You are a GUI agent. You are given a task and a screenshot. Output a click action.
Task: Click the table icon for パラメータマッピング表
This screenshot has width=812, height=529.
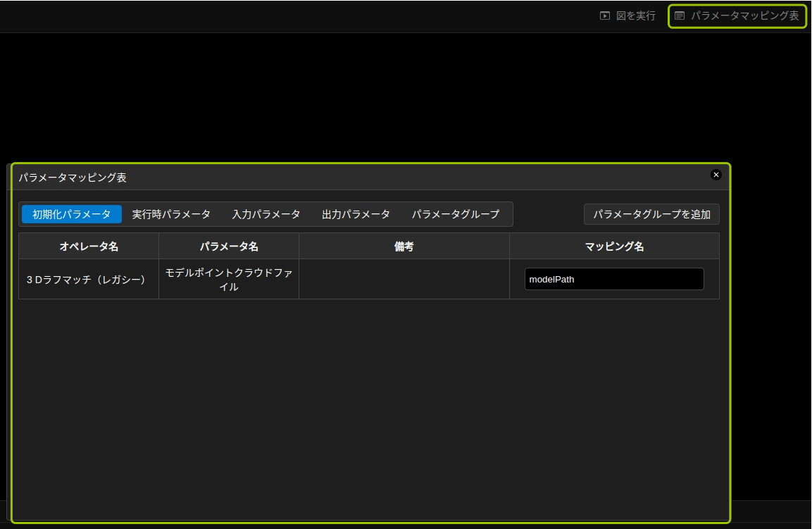click(680, 15)
